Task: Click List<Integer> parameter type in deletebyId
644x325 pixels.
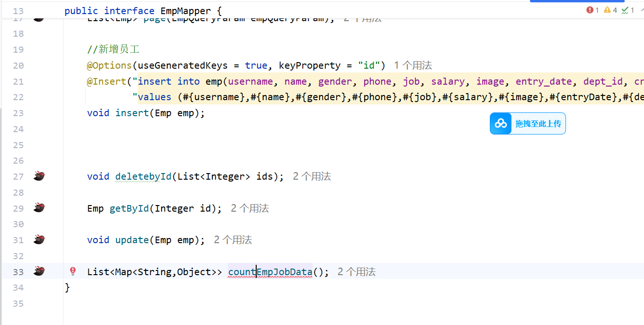Action: coord(214,176)
